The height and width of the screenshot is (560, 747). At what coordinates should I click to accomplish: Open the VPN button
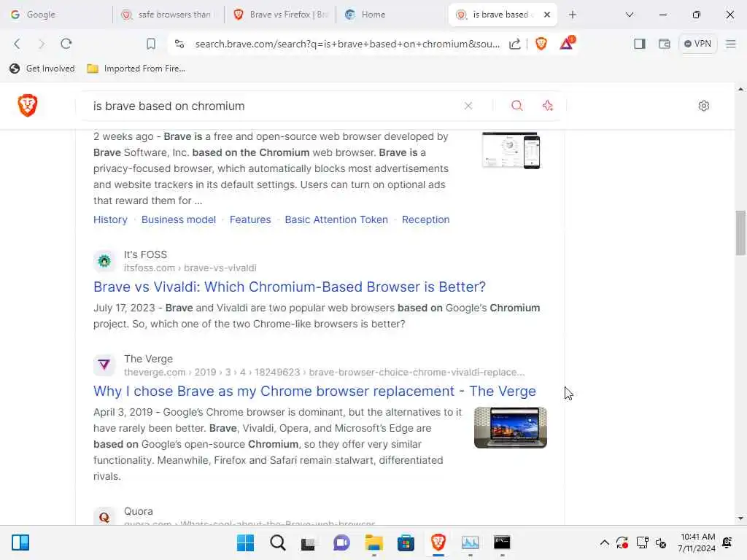click(698, 44)
